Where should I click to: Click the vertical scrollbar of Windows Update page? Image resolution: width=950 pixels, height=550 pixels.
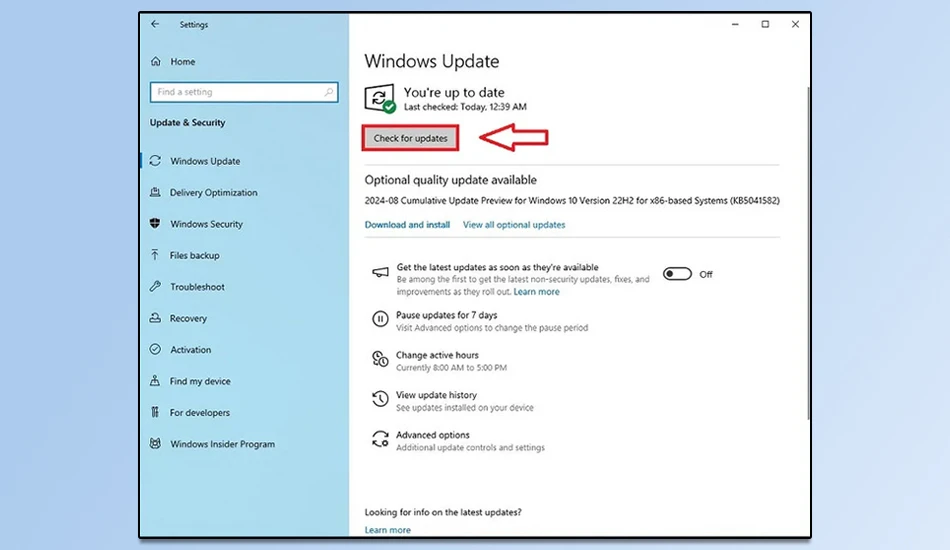808,253
